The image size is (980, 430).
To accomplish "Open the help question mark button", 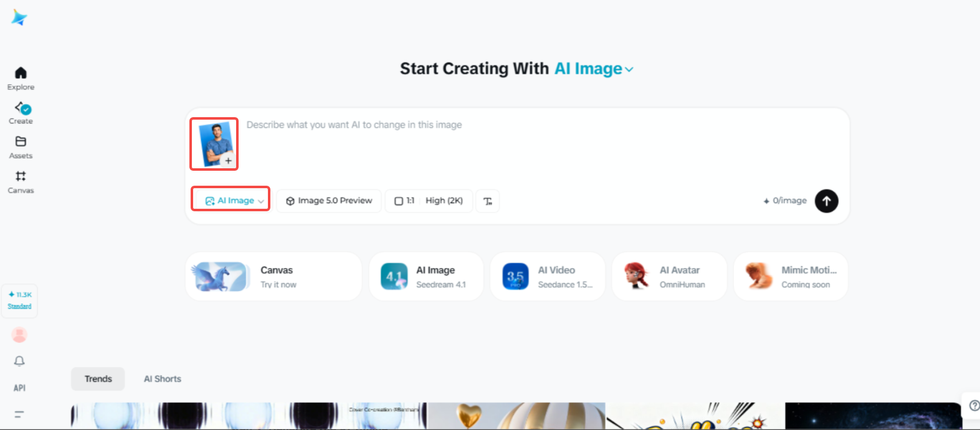I will click(974, 406).
